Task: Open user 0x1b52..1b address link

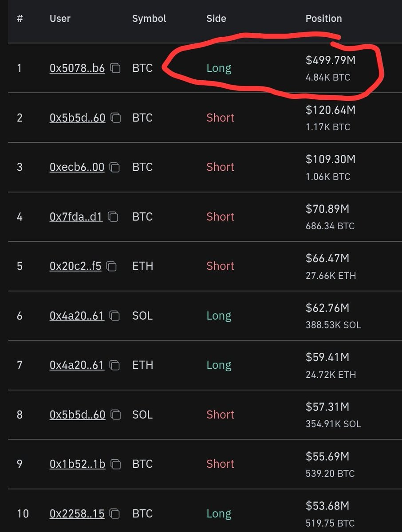Action: tap(78, 464)
